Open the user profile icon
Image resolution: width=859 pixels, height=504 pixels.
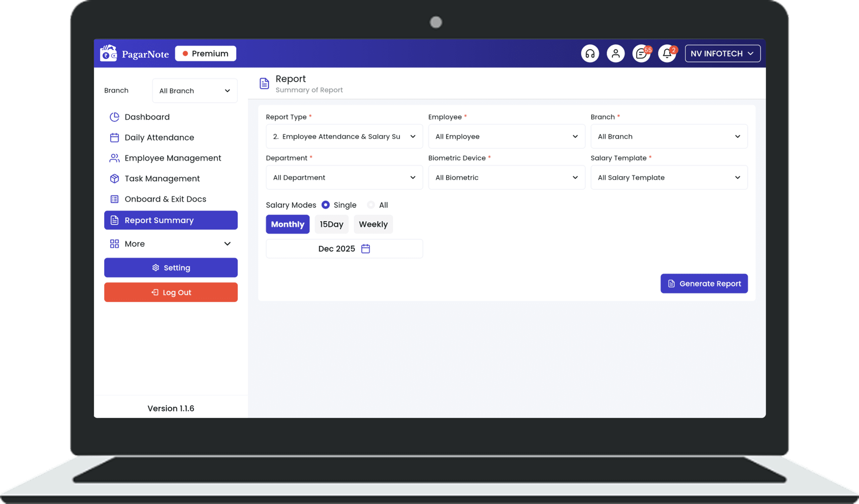coord(615,53)
